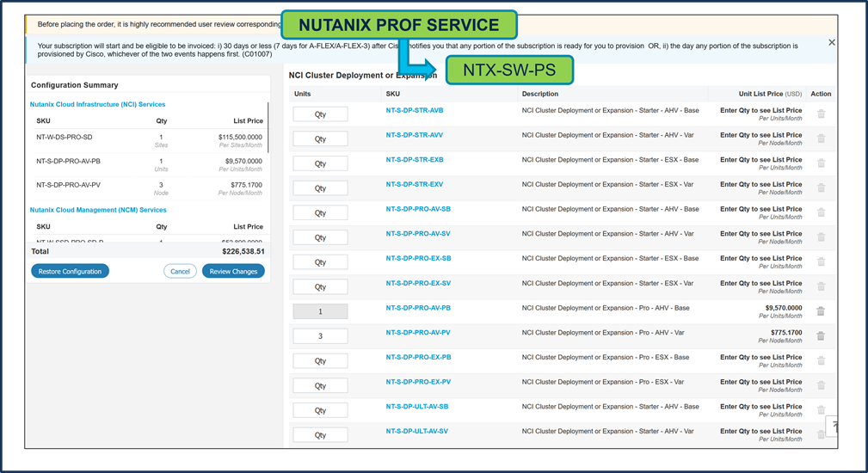The image size is (868, 473).
Task: Open the NT-S-DP-PRO-AV-SB SKU link
Action: [x=418, y=209]
